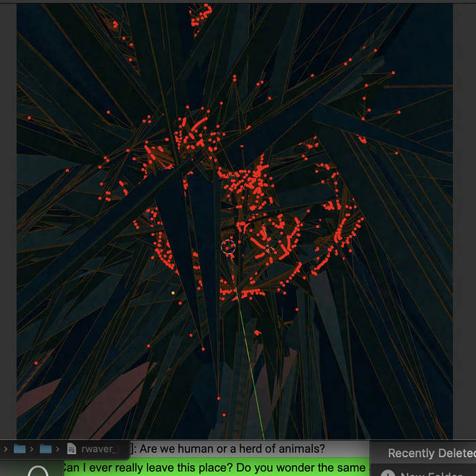Click the green axis line in viewport
This screenshot has width=476, height=476.
tap(250, 367)
